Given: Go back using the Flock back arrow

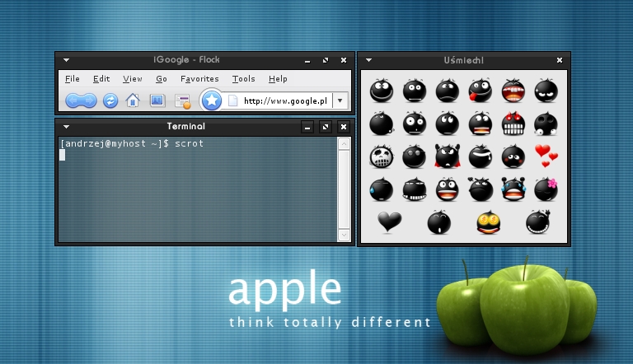Looking at the screenshot, I should (x=73, y=100).
